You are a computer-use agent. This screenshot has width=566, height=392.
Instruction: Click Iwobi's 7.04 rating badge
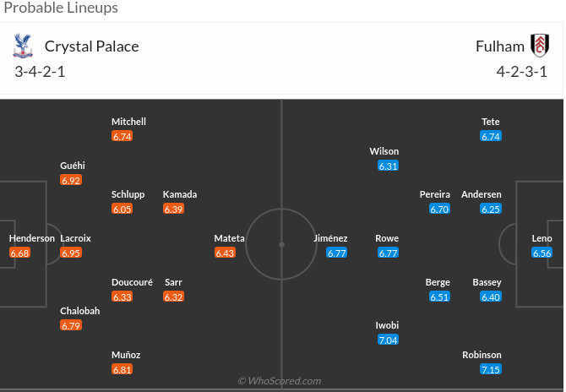(x=388, y=340)
